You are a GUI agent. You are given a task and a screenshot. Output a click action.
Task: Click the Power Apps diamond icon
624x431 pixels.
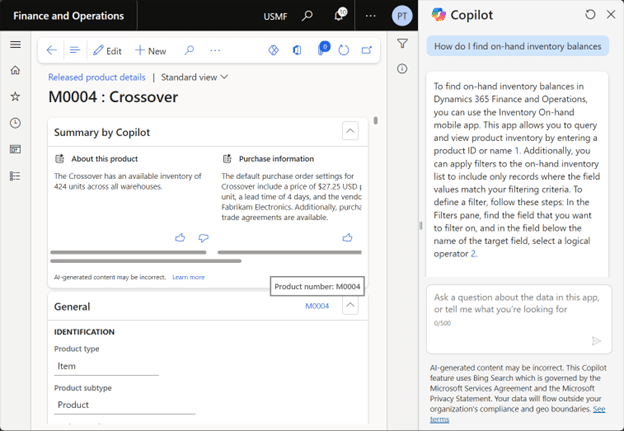pyautogui.click(x=273, y=50)
